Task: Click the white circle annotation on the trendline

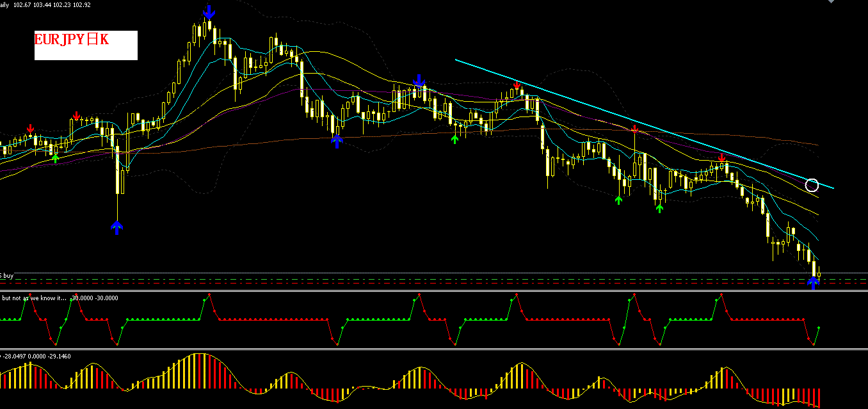Action: point(812,185)
